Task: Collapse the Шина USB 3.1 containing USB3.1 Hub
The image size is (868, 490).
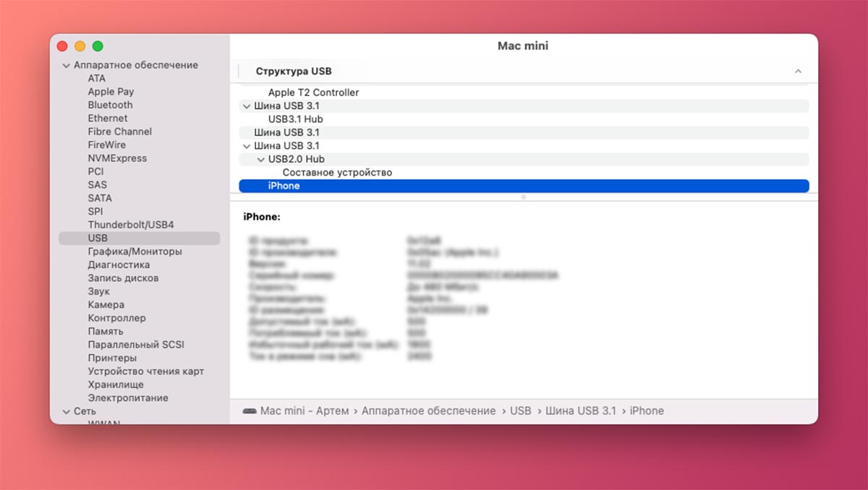Action: [x=247, y=106]
